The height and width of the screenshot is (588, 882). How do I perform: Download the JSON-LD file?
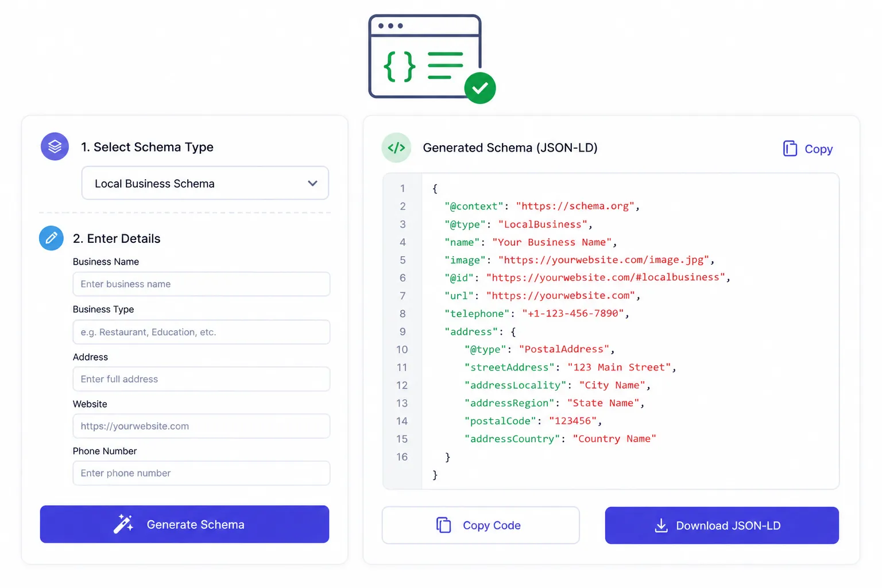pos(722,525)
